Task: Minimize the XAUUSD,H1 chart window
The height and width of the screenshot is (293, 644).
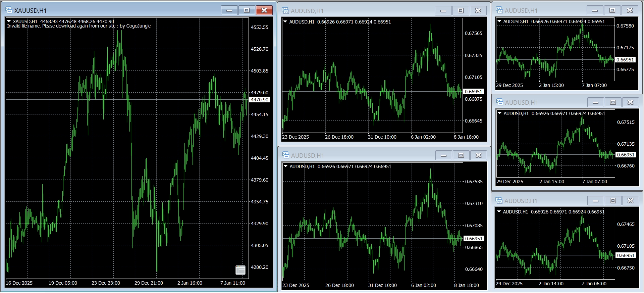Action: coord(229,10)
